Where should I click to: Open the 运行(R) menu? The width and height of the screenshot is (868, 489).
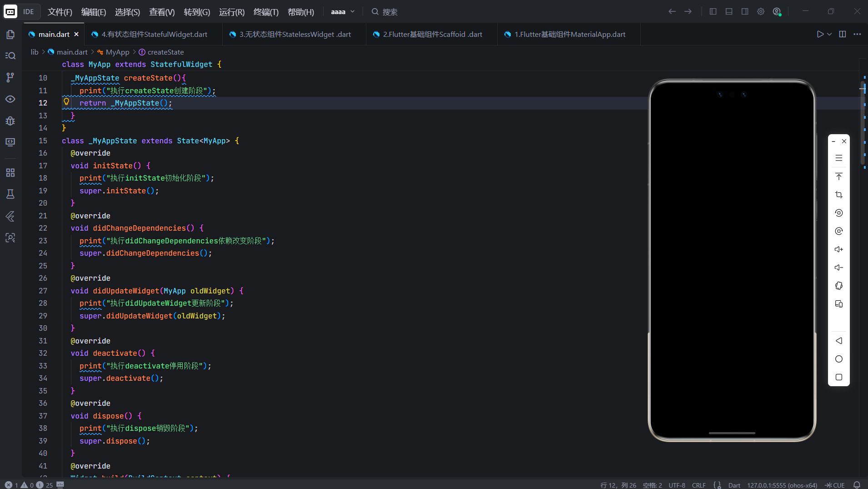pos(232,12)
